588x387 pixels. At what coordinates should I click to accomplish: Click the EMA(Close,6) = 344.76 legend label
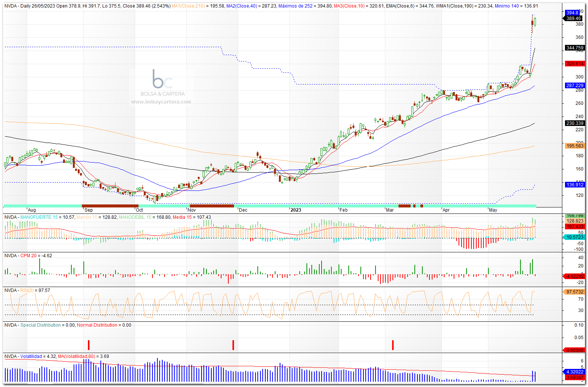[x=410, y=6]
